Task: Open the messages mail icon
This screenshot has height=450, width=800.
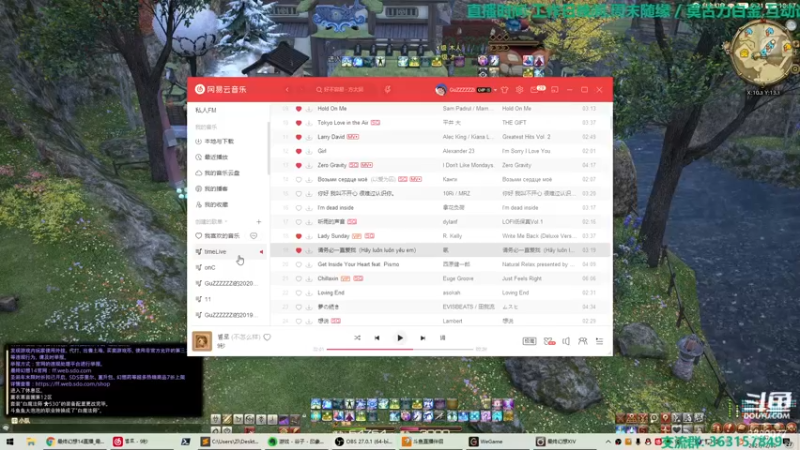Action: 534,89
